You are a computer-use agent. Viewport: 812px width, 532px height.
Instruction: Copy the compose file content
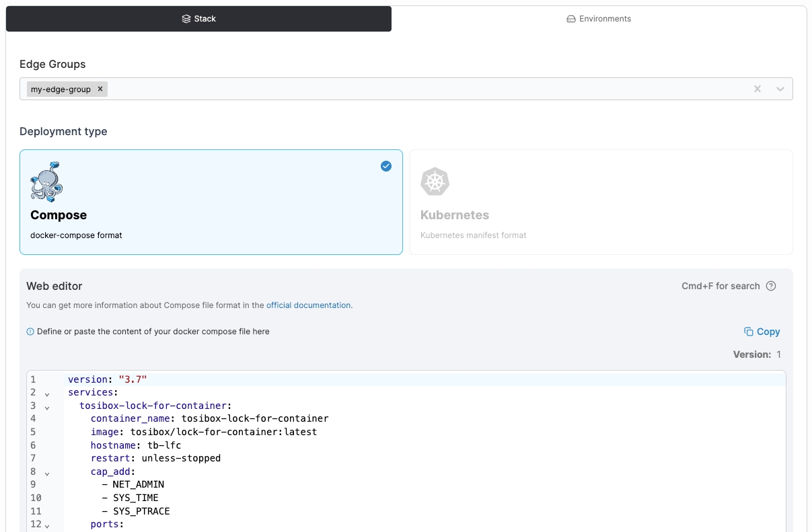(762, 332)
